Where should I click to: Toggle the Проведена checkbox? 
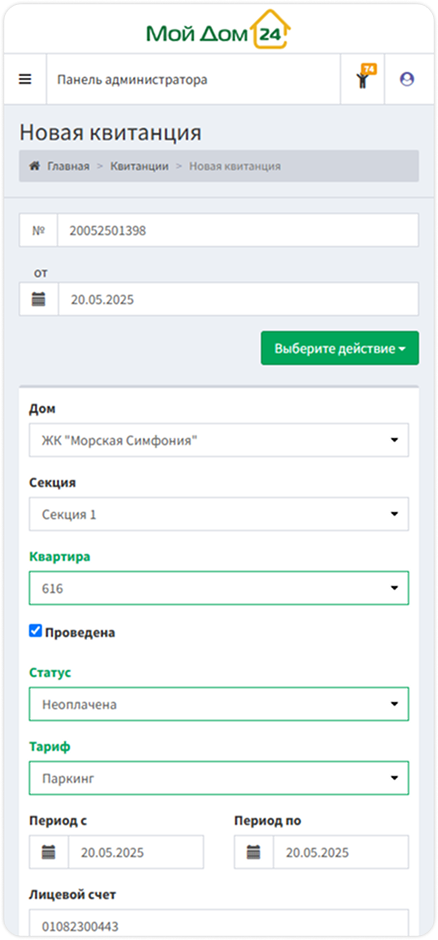[35, 631]
